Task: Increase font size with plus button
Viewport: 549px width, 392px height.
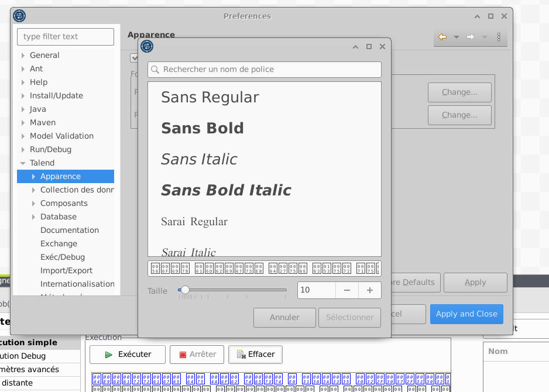Action: coord(370,290)
